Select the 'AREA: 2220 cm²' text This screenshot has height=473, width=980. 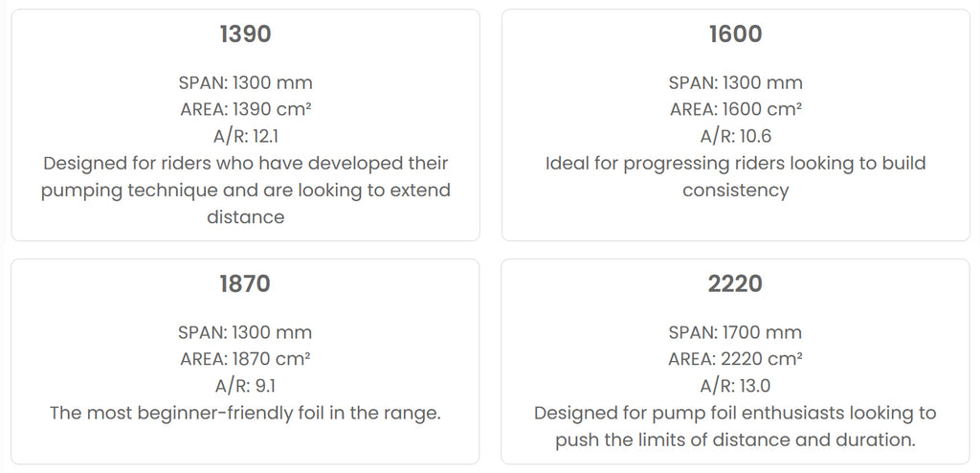tap(735, 359)
